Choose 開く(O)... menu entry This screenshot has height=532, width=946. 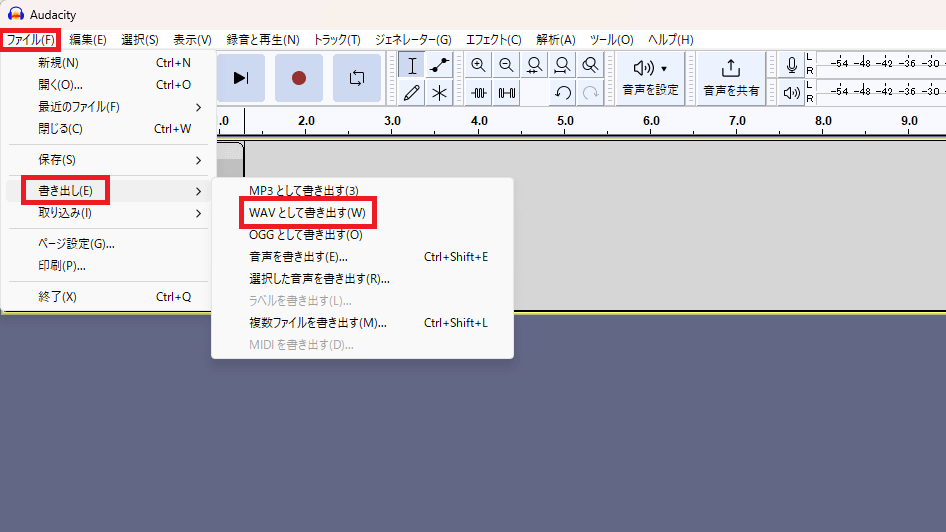click(109, 85)
